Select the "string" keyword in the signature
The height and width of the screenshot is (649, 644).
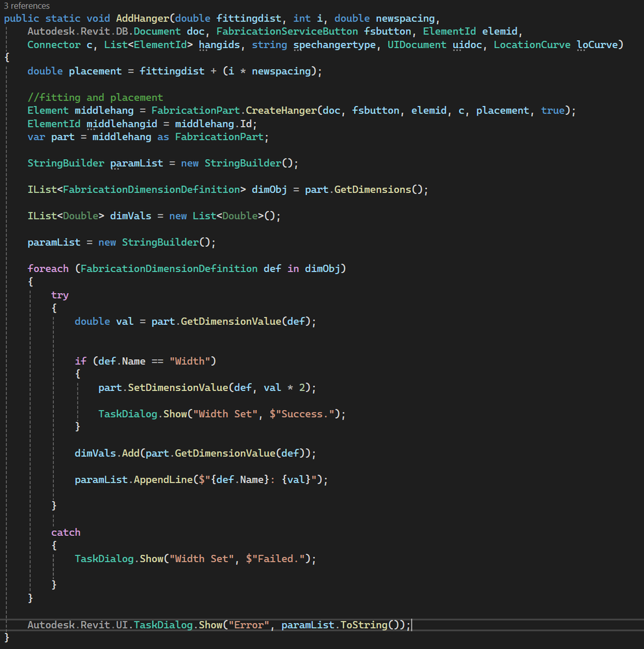[269, 45]
